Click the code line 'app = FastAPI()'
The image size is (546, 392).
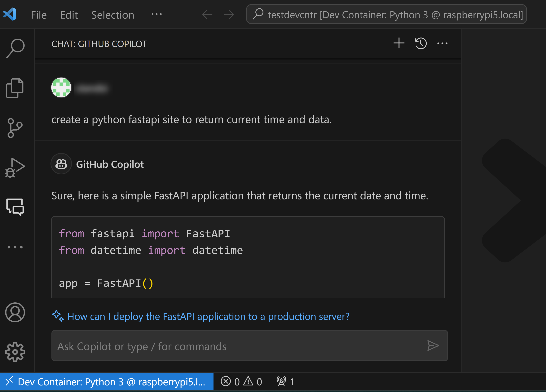pos(106,283)
